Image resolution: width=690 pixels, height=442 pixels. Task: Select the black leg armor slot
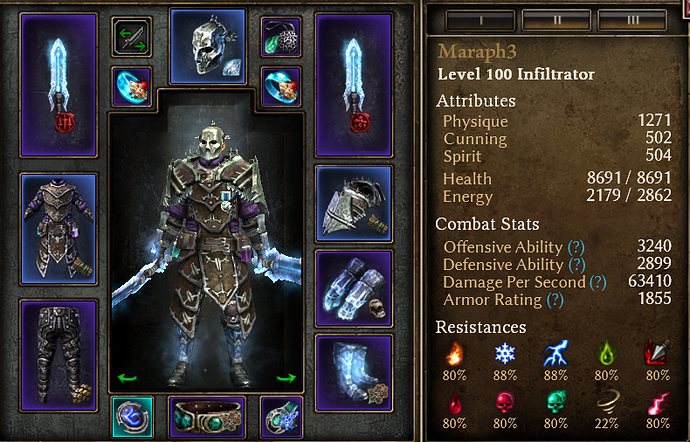pyautogui.click(x=59, y=355)
